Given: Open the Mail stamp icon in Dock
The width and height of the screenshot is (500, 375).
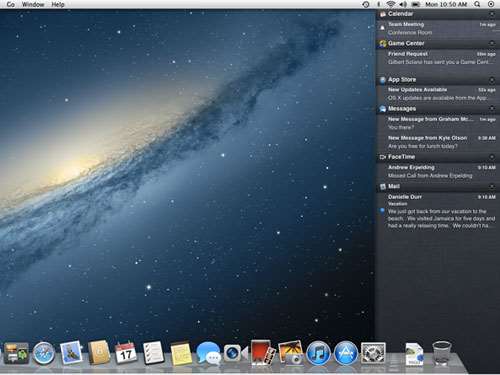Looking at the screenshot, I should 71,353.
